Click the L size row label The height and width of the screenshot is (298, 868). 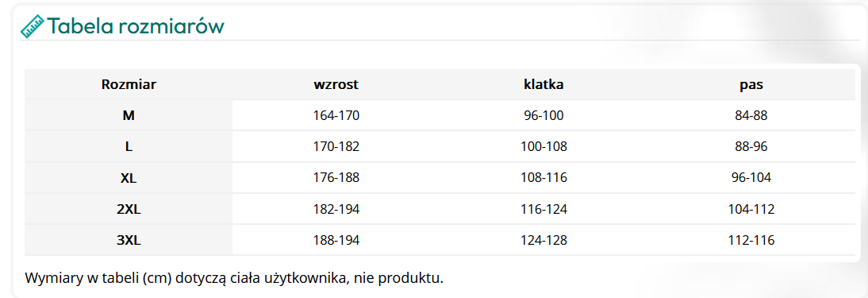point(129,146)
